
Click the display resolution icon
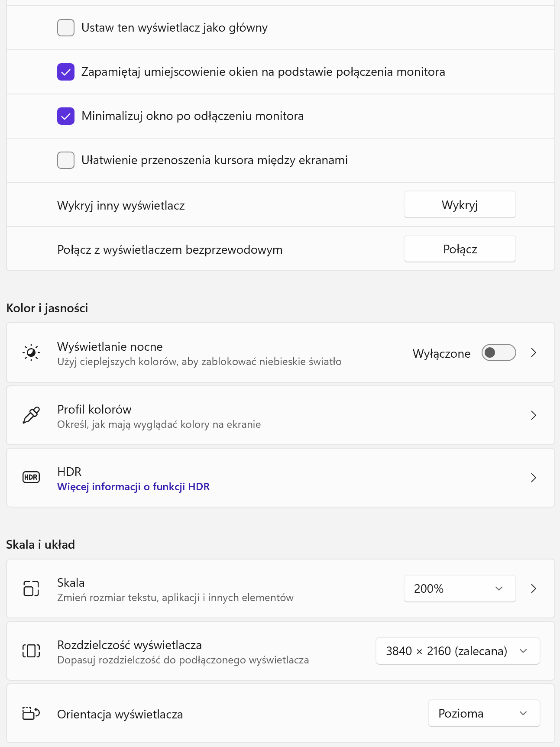pyautogui.click(x=31, y=650)
